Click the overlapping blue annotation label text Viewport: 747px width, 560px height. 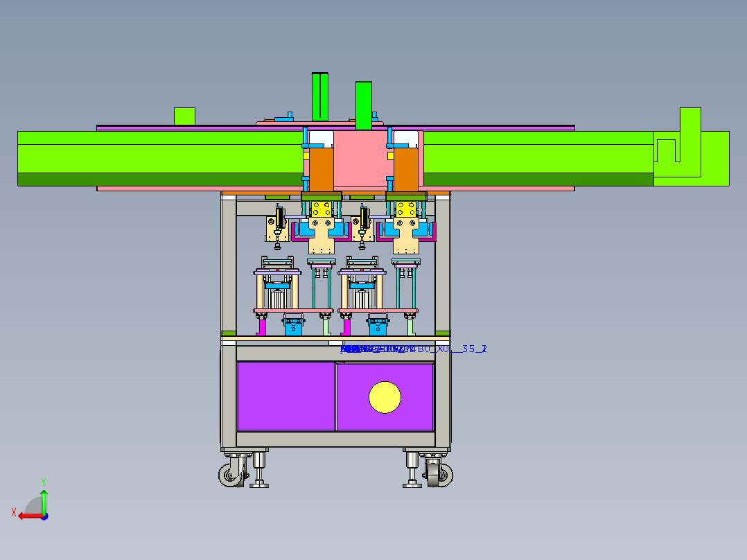point(414,349)
